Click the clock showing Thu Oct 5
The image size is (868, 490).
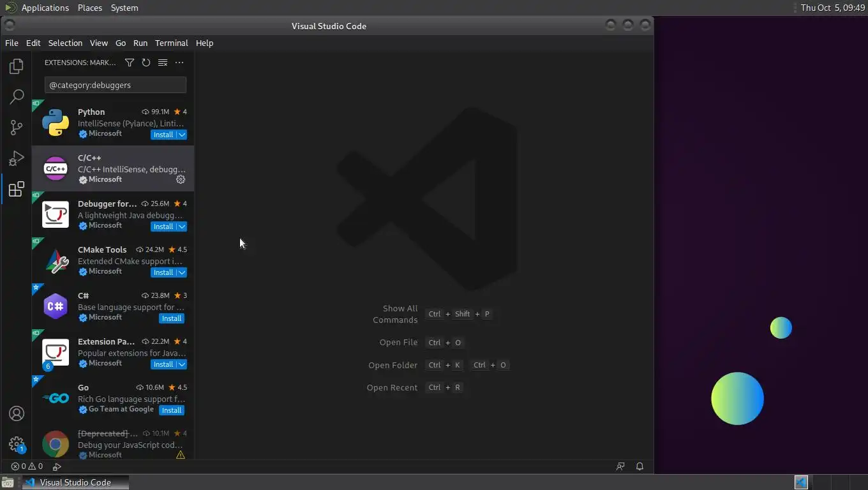click(x=833, y=8)
